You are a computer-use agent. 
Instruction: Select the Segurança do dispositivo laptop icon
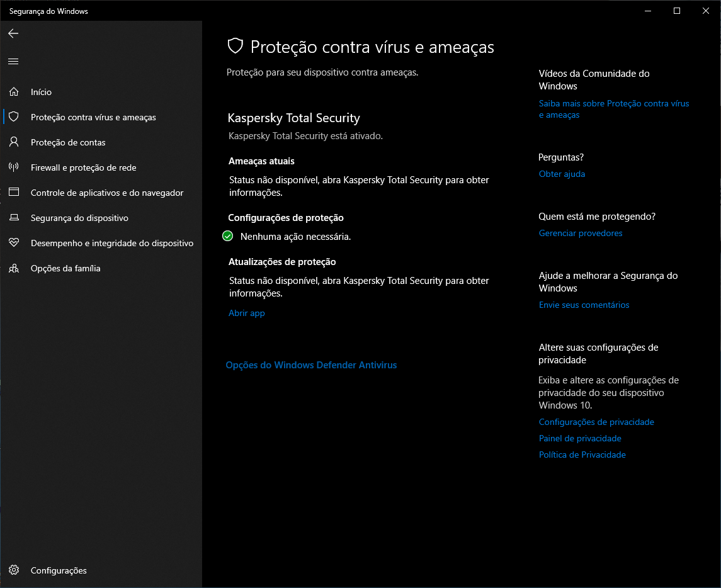point(14,218)
